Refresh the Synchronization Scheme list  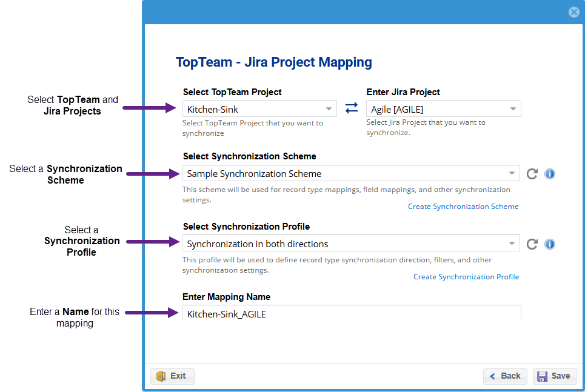click(x=532, y=174)
